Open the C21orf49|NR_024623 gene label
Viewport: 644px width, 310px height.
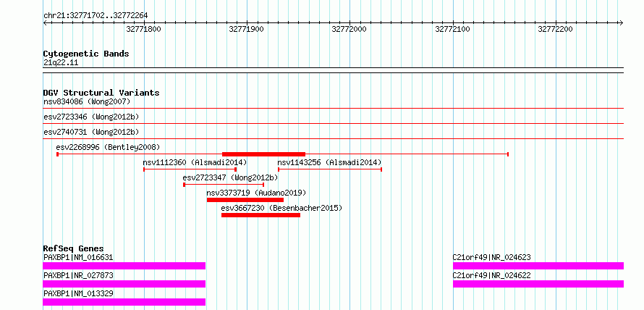coord(491,257)
